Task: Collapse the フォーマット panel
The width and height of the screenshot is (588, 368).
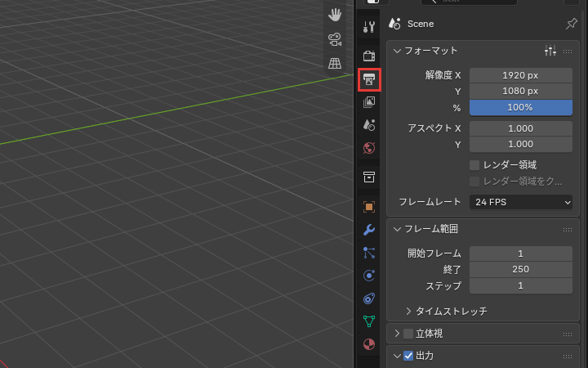Action: point(397,51)
